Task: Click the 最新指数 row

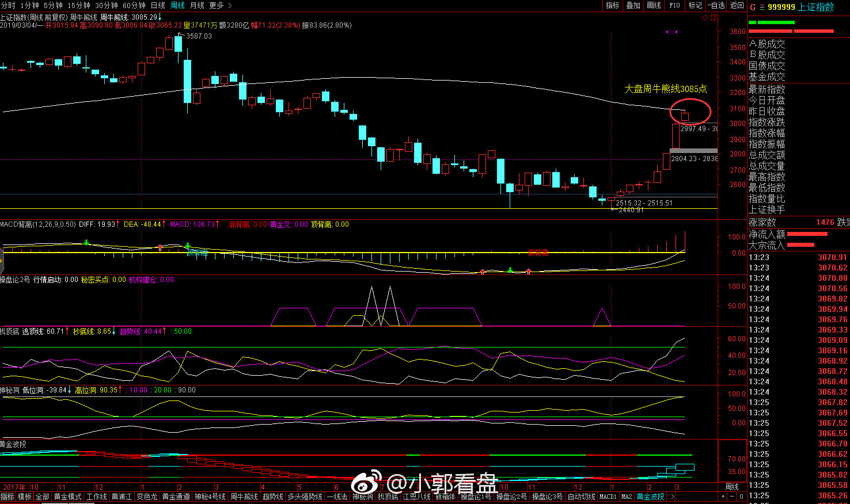Action: click(767, 89)
